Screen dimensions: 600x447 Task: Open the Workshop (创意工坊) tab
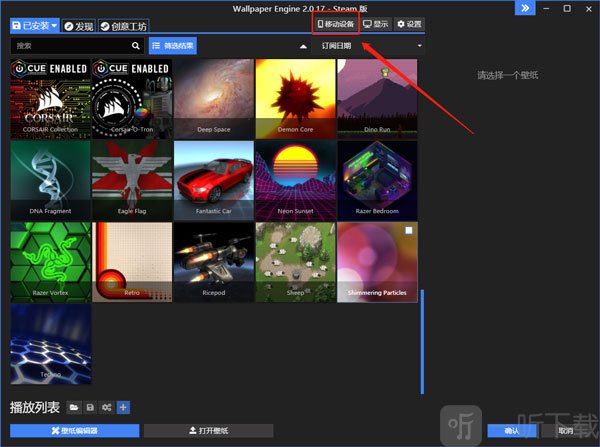(x=124, y=26)
